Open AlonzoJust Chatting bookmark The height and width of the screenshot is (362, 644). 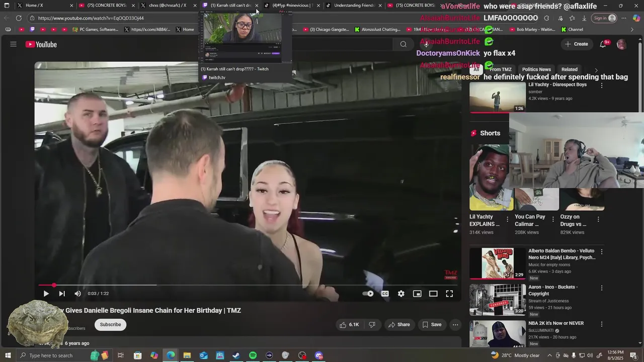tap(377, 30)
